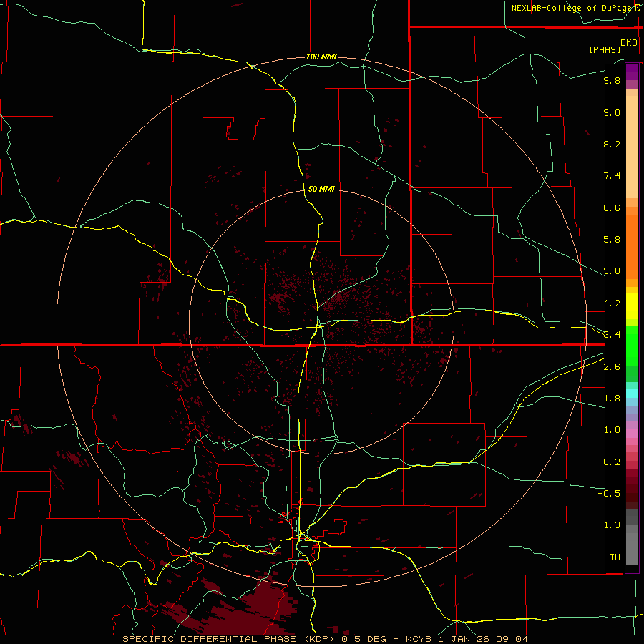
Task: Select the 5.0 scale value
Action: point(612,271)
